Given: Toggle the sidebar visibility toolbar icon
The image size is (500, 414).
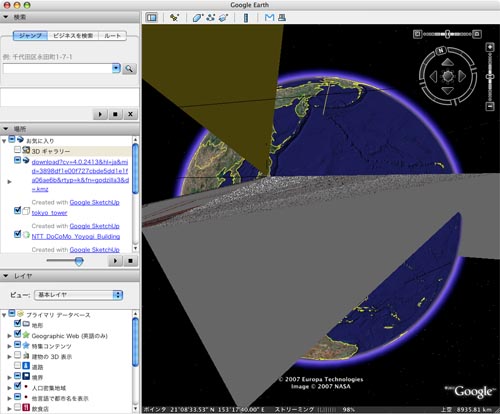Looking at the screenshot, I should coord(152,18).
